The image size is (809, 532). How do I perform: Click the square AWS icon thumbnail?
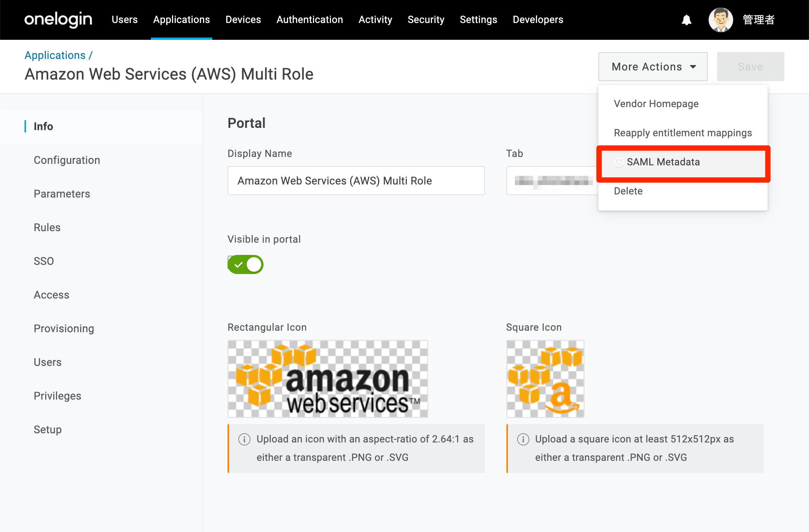point(545,379)
